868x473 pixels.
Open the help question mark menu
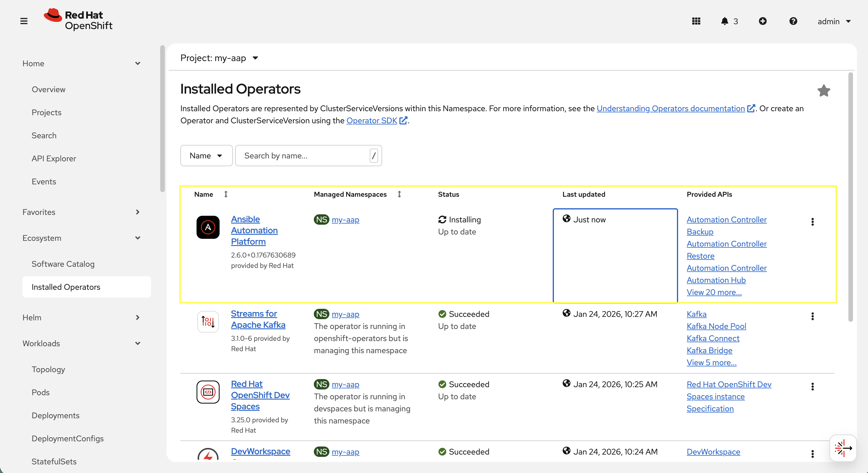[x=794, y=21]
